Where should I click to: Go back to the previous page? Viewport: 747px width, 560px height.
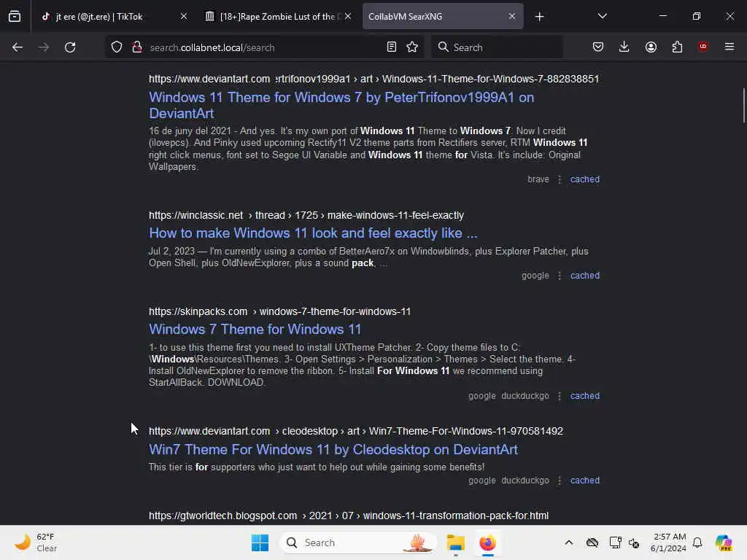pos(18,47)
